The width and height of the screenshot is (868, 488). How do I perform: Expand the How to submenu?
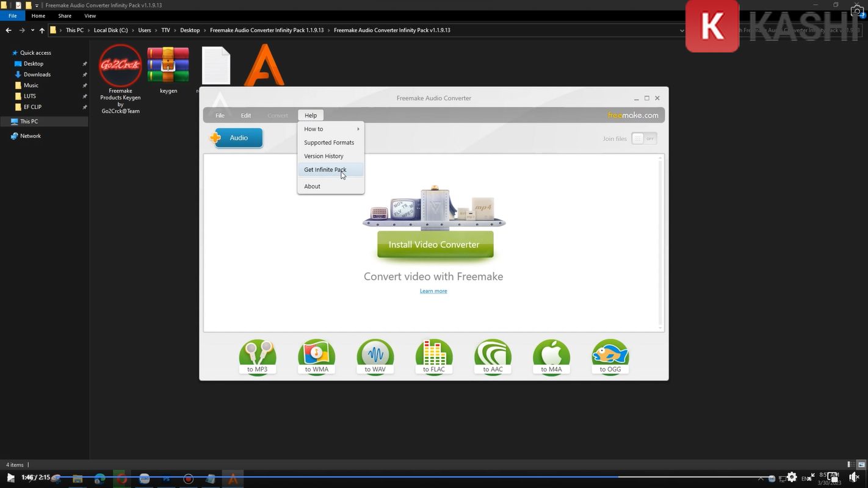click(330, 129)
